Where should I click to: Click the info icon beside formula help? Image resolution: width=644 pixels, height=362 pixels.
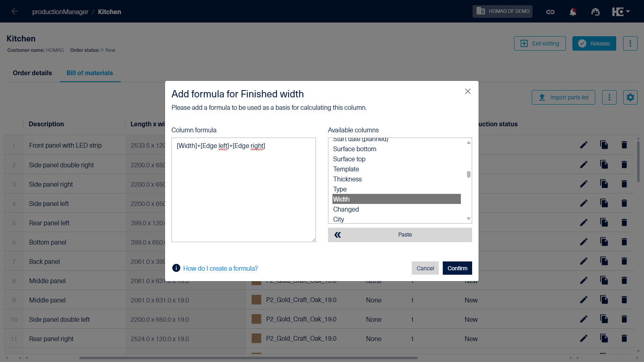tap(176, 268)
